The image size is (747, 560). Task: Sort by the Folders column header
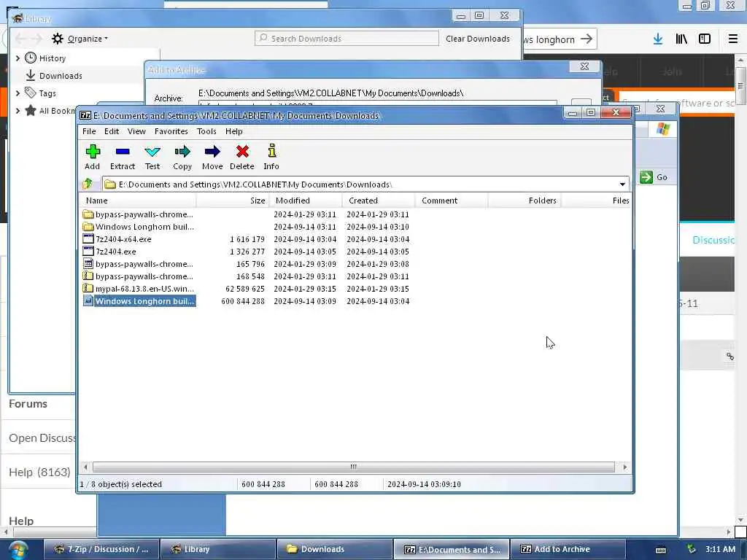coord(525,201)
